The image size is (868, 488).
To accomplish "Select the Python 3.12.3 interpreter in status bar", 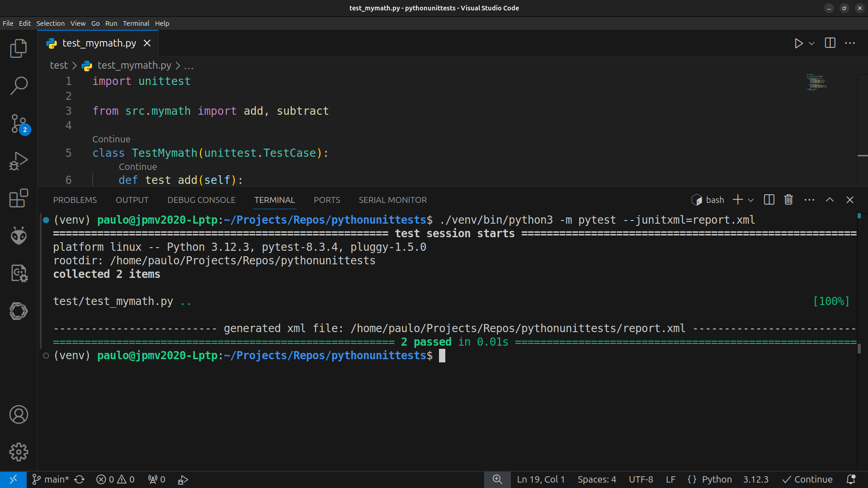I will coord(756,479).
